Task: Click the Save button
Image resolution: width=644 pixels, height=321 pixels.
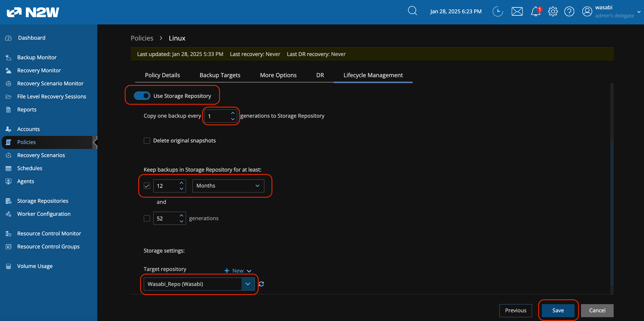Action: 558,310
